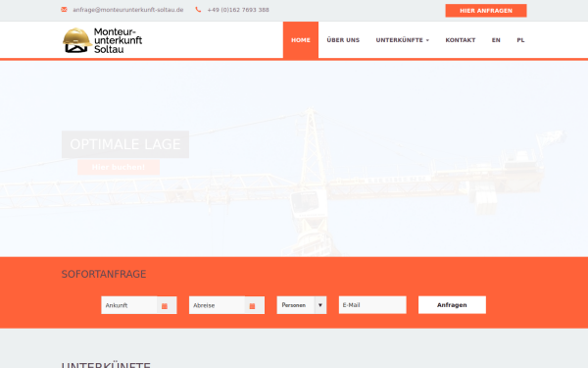This screenshot has width=588, height=368.
Task: Click the phone handset icon
Action: tap(198, 10)
